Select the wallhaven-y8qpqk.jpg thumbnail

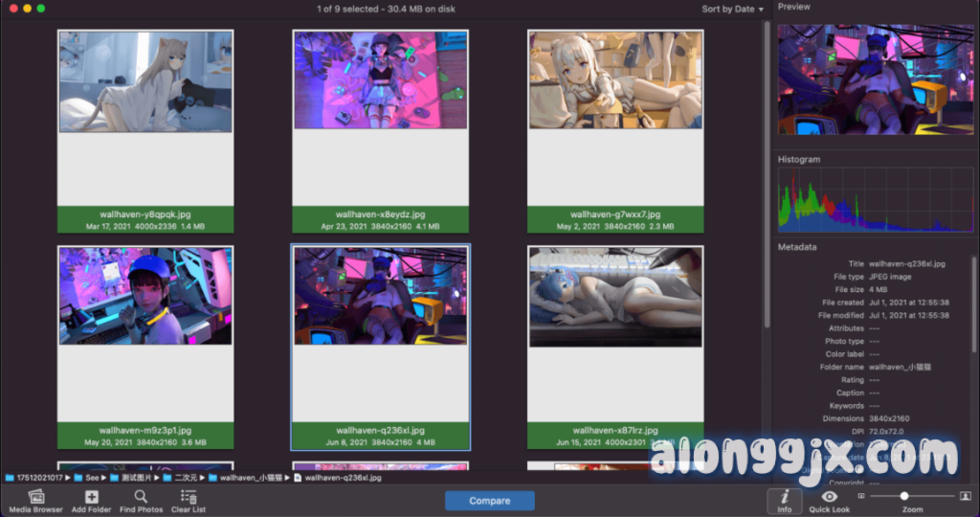[x=145, y=81]
